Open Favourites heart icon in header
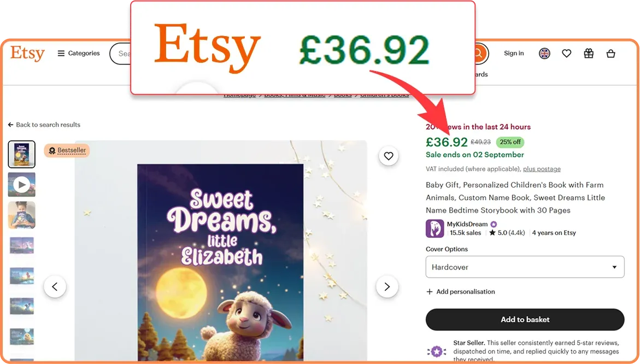This screenshot has height=364, width=640. [567, 54]
